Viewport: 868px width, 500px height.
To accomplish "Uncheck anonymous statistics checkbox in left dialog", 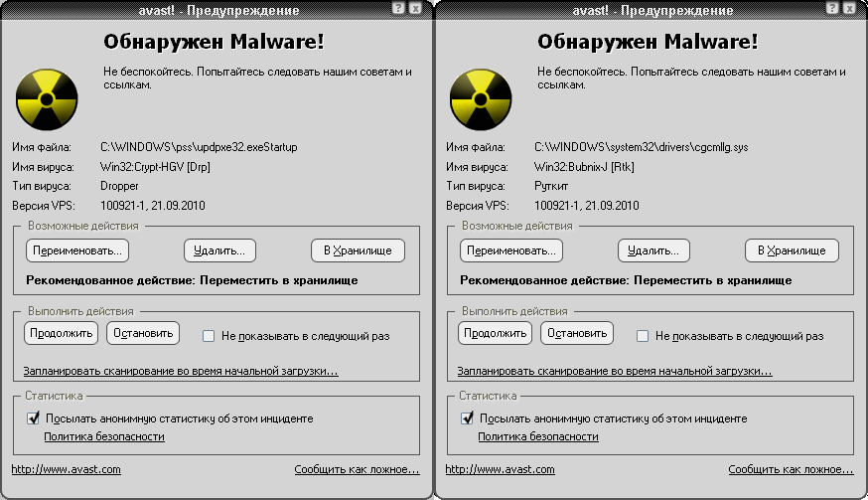I will 33,417.
